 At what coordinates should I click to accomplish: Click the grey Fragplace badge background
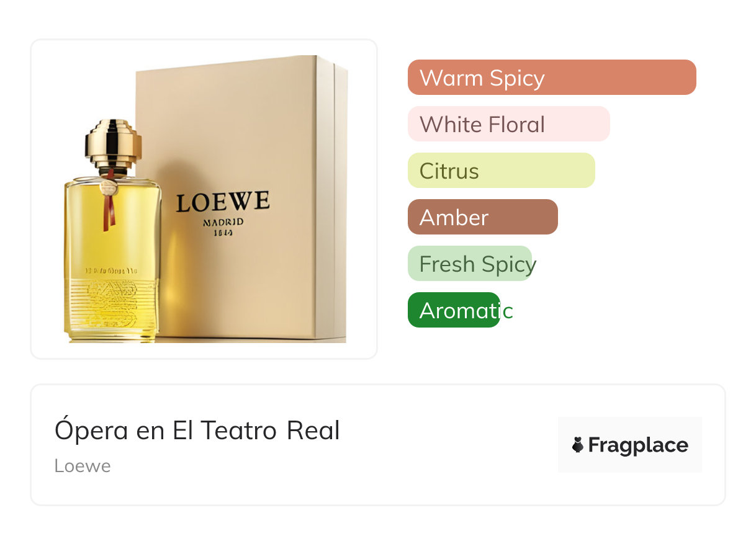point(630,445)
